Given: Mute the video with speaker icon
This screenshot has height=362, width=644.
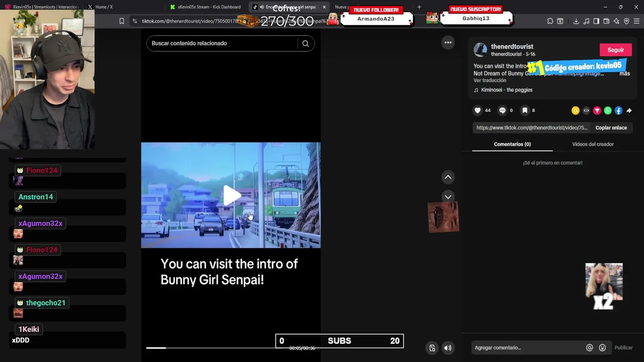Looking at the screenshot, I should [x=448, y=348].
